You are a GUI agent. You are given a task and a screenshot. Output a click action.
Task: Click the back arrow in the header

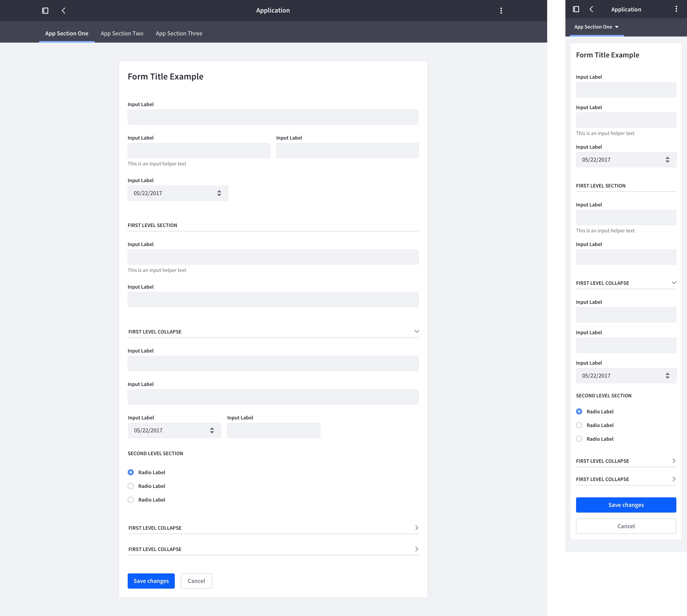pyautogui.click(x=64, y=10)
